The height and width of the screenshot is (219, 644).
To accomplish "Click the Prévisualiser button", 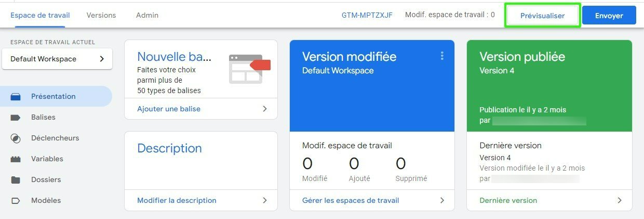I will pyautogui.click(x=543, y=16).
